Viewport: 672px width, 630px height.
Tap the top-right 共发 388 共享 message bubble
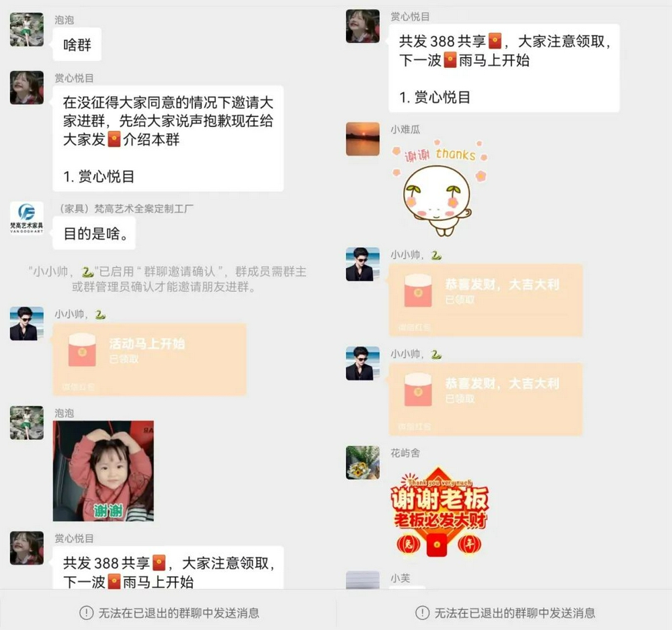click(504, 68)
